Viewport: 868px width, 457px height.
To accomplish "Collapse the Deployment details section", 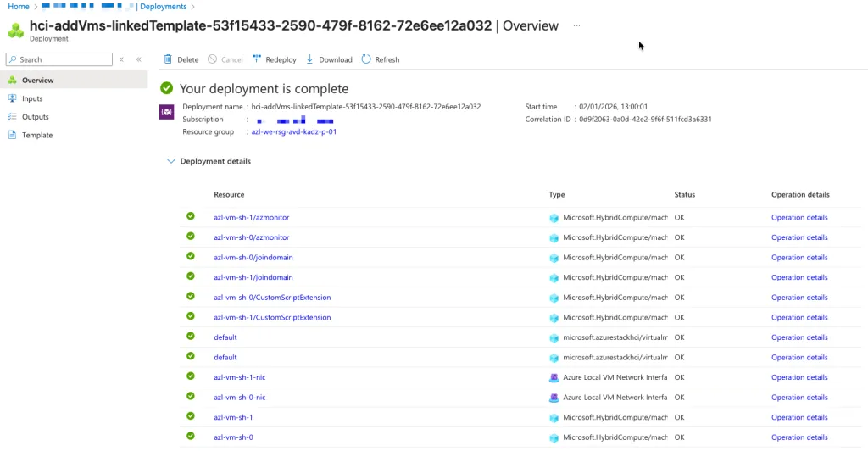I will [x=171, y=161].
